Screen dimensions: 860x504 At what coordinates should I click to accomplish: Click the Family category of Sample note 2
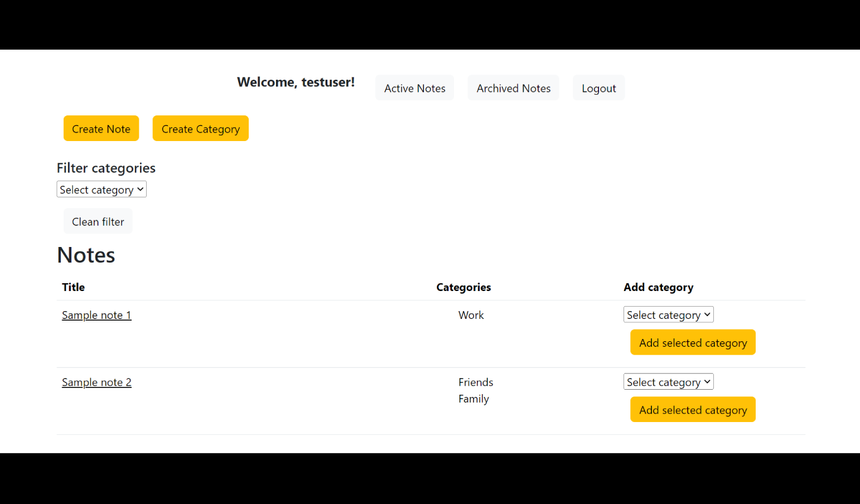474,399
